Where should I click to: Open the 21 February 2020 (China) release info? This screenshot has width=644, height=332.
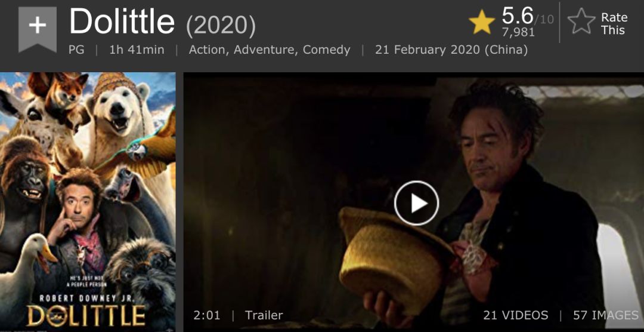coord(451,50)
